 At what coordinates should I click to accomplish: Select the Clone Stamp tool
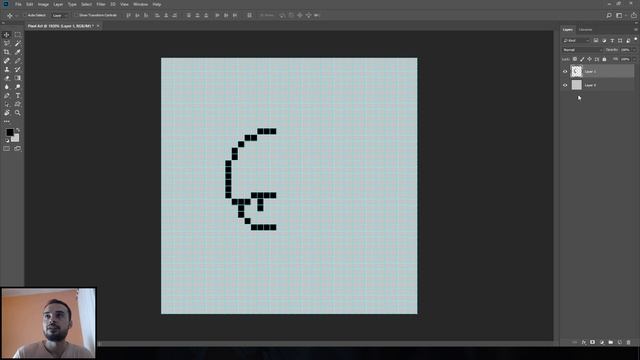(x=7, y=69)
